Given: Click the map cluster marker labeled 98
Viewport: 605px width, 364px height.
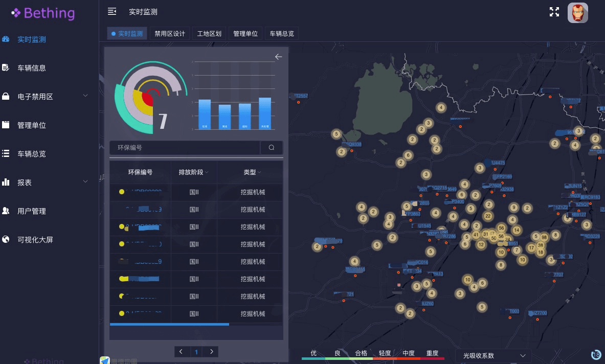Looking at the screenshot, I should [544, 237].
